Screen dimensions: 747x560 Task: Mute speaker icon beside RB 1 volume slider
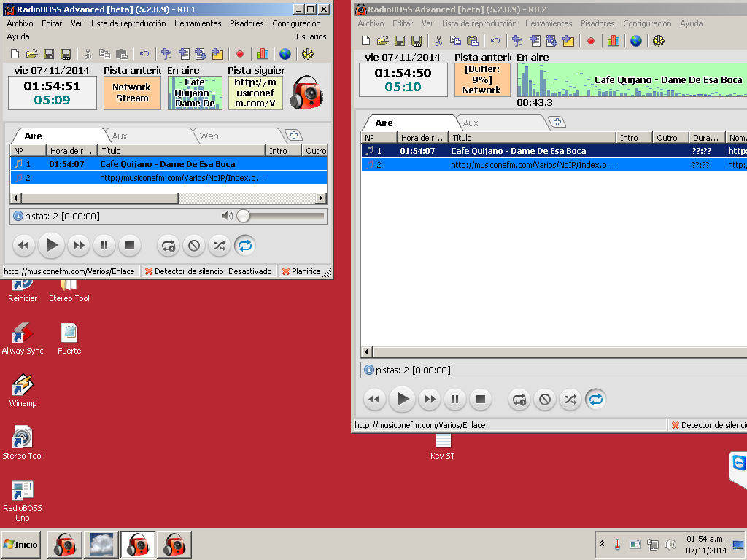point(228,216)
